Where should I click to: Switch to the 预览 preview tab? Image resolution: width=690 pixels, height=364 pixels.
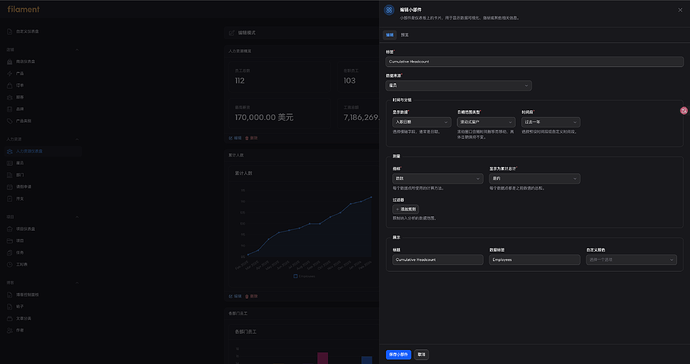404,35
